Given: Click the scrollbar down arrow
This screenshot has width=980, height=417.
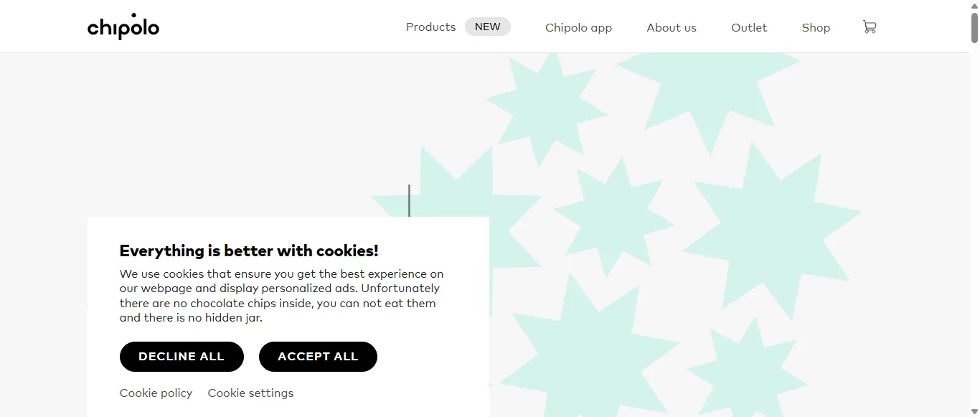Looking at the screenshot, I should (974, 411).
